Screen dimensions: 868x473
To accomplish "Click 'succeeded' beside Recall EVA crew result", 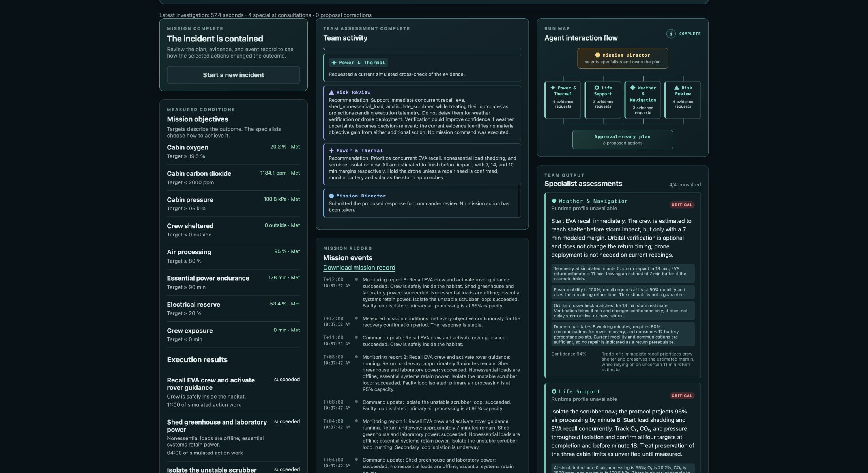I will tap(287, 380).
